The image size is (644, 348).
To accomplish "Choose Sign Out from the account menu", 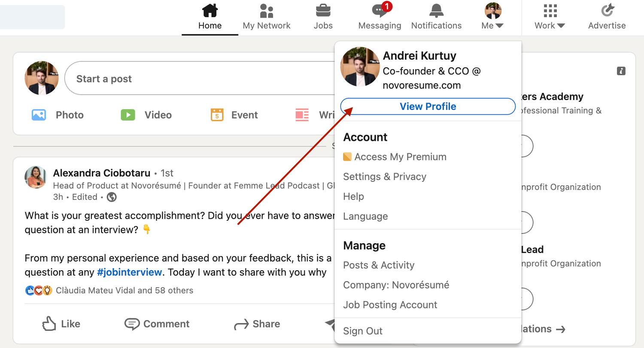I will (363, 331).
